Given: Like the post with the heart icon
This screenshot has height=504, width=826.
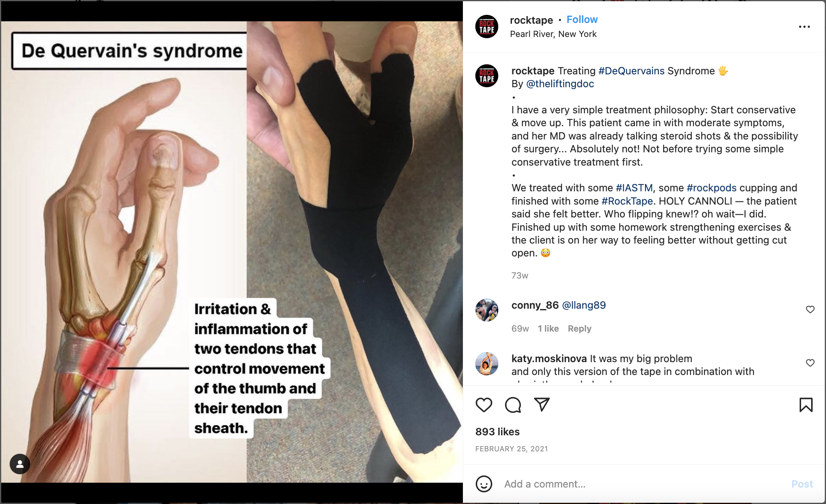Looking at the screenshot, I should [x=484, y=405].
